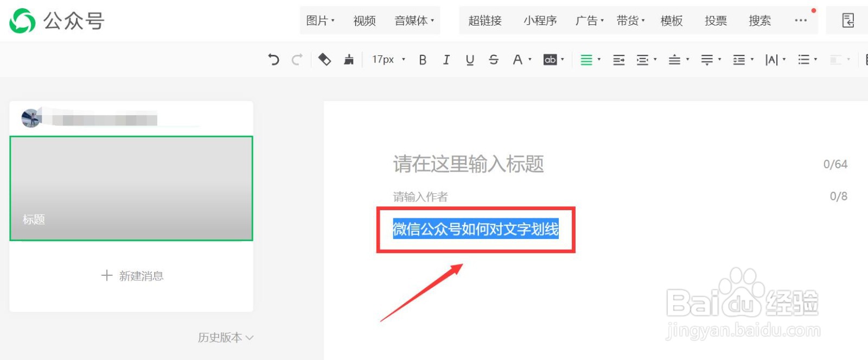This screenshot has height=360, width=868.
Task: Click the document icon at top right
Action: point(848,21)
